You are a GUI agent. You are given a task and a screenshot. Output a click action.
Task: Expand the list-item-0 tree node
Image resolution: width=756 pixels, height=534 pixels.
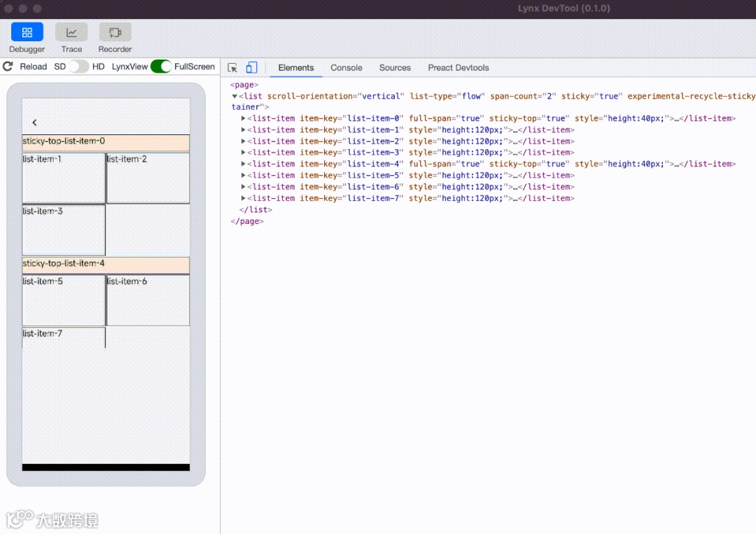(x=244, y=118)
